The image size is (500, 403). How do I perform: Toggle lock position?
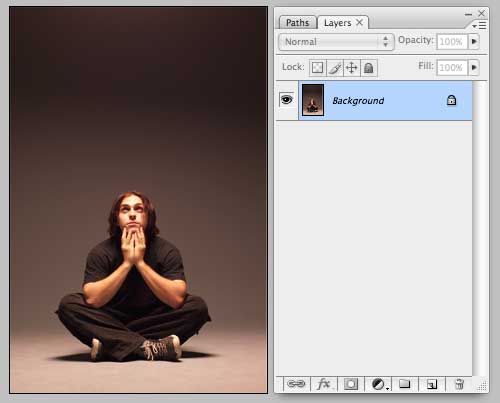(x=352, y=68)
